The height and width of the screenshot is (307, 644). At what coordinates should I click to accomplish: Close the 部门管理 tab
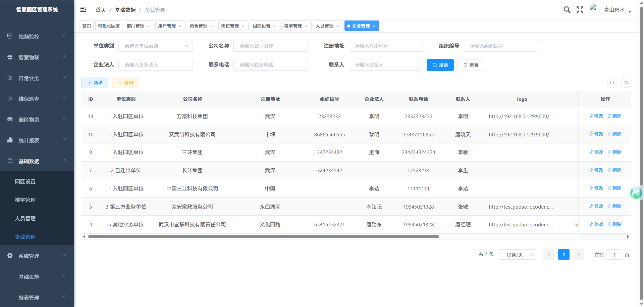point(149,26)
